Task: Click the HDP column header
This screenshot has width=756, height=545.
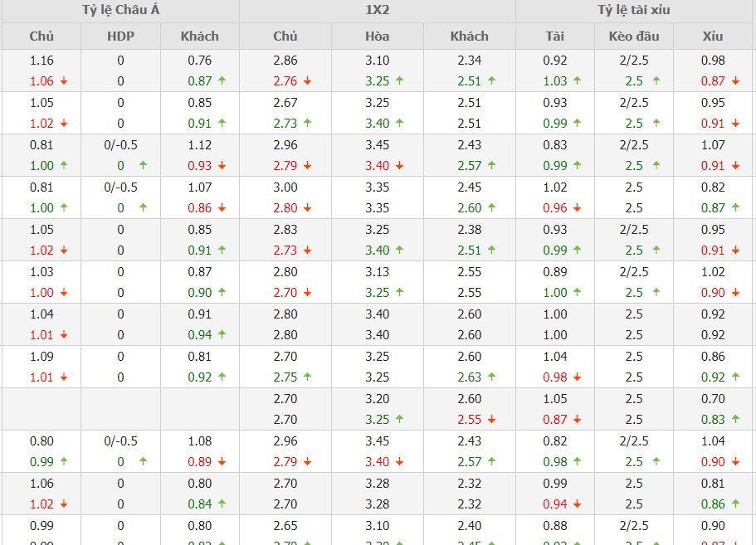Action: 120,36
